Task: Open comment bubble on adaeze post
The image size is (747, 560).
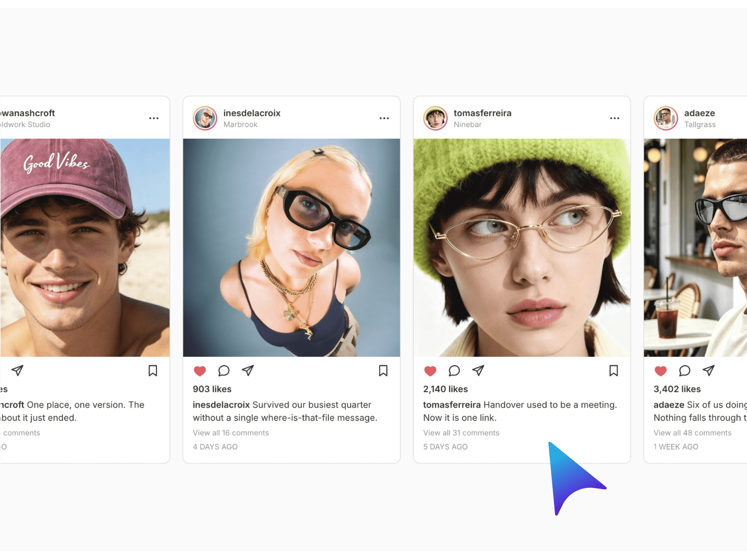Action: coord(684,371)
